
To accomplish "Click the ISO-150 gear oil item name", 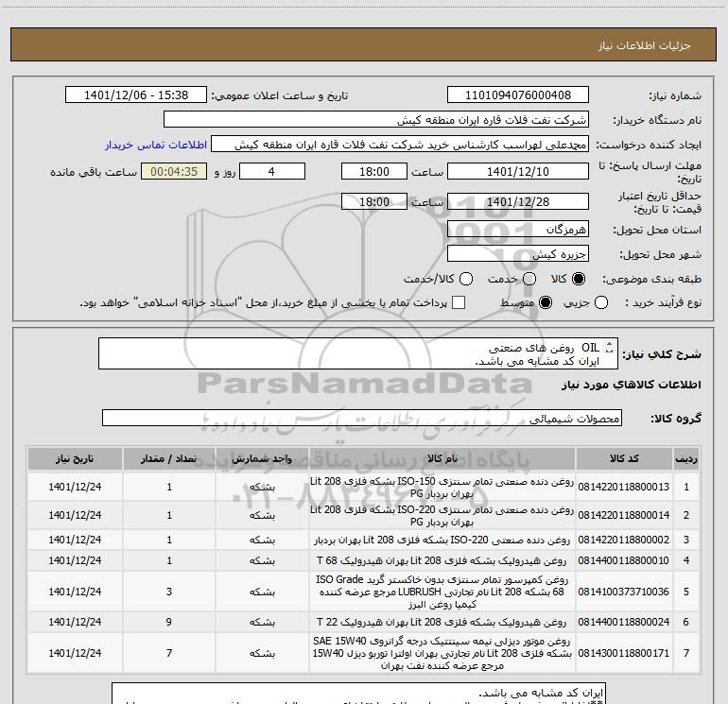I will [x=442, y=488].
